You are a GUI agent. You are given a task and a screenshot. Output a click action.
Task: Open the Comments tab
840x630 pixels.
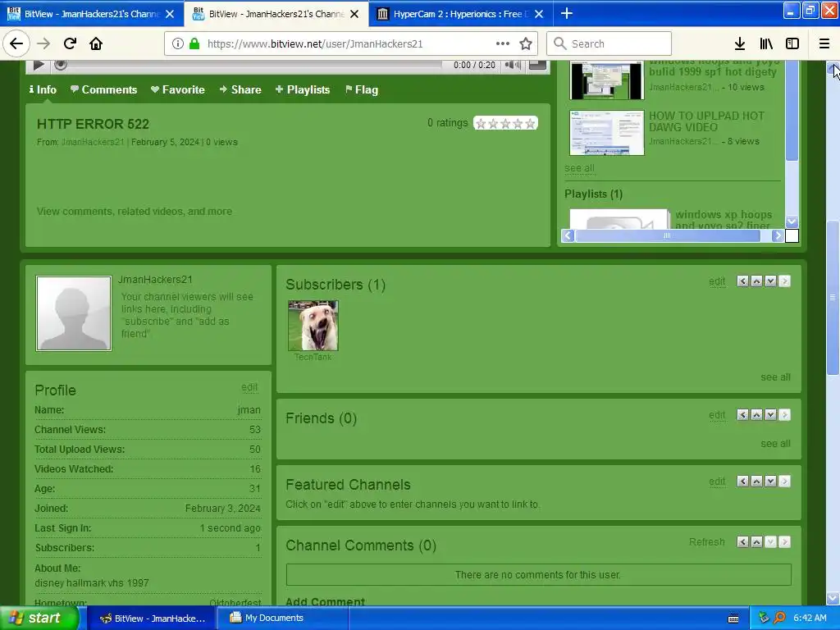tap(104, 89)
